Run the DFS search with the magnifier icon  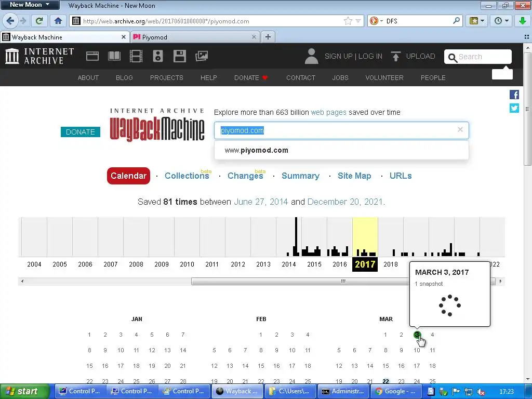(x=456, y=21)
